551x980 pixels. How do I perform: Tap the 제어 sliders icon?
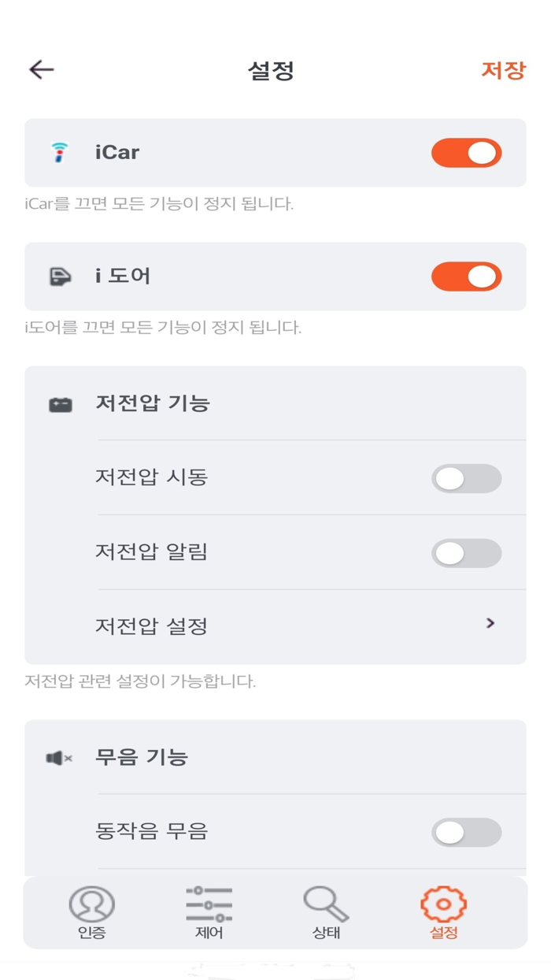point(207,904)
